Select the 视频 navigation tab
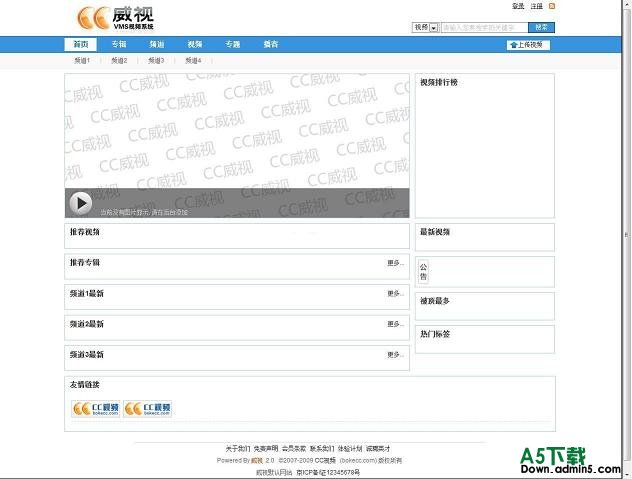The image size is (632, 479). coord(195,44)
